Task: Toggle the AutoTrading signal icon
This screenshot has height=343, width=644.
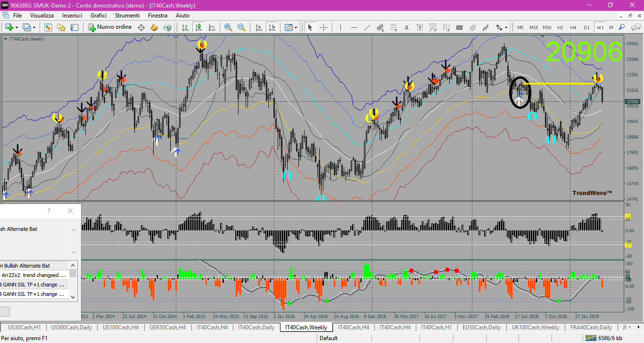Action: tap(167, 27)
